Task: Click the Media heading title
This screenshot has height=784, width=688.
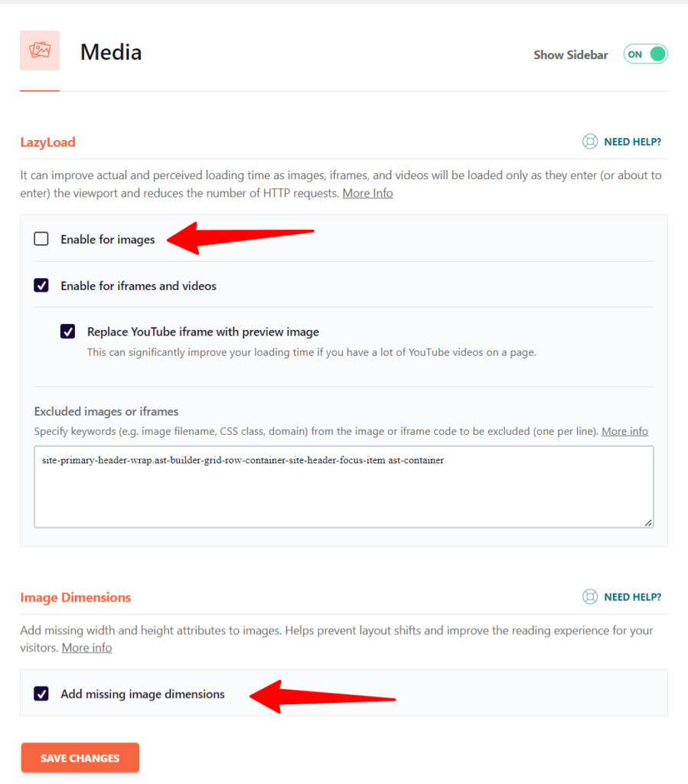Action: coord(110,52)
